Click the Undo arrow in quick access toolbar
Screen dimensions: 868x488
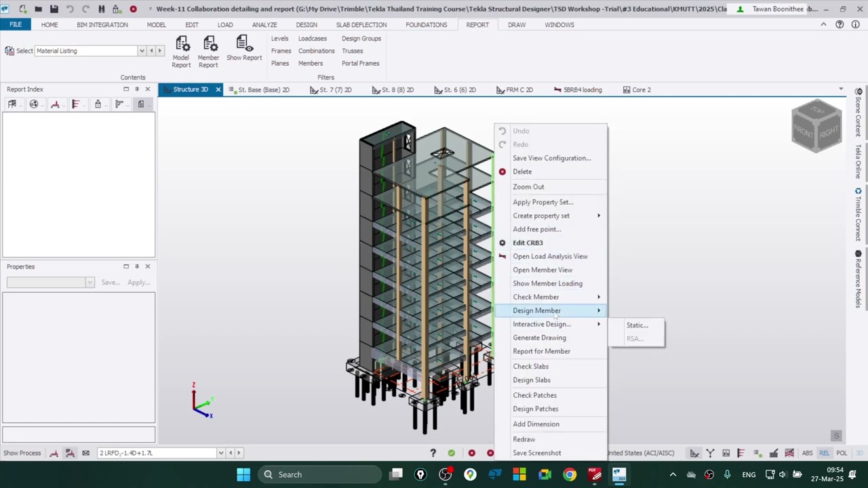click(x=70, y=9)
